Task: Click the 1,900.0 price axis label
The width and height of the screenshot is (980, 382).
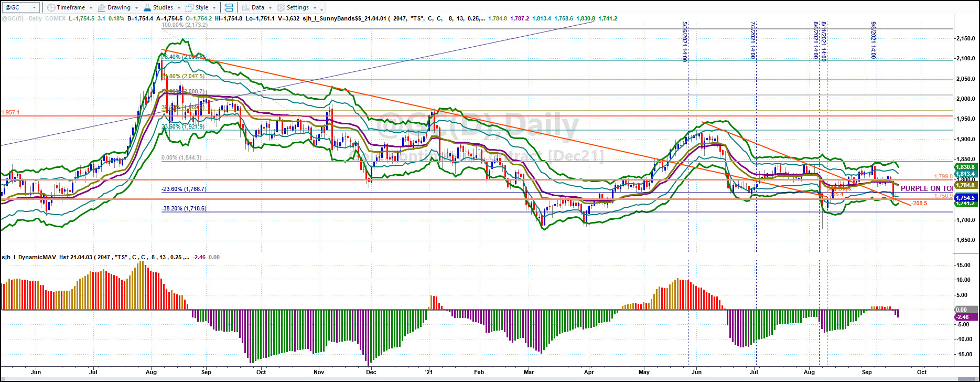Action: tap(965, 139)
